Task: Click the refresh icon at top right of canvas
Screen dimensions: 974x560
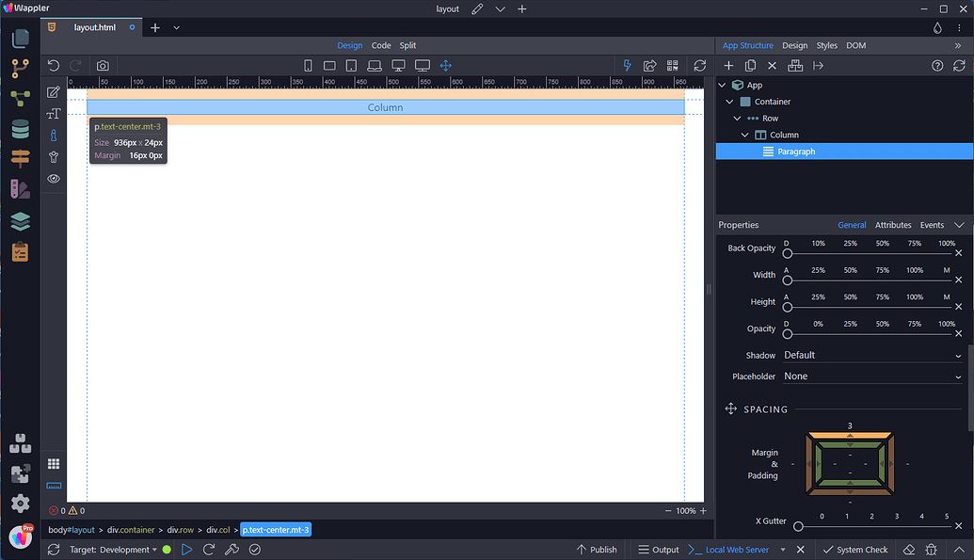Action: point(699,65)
